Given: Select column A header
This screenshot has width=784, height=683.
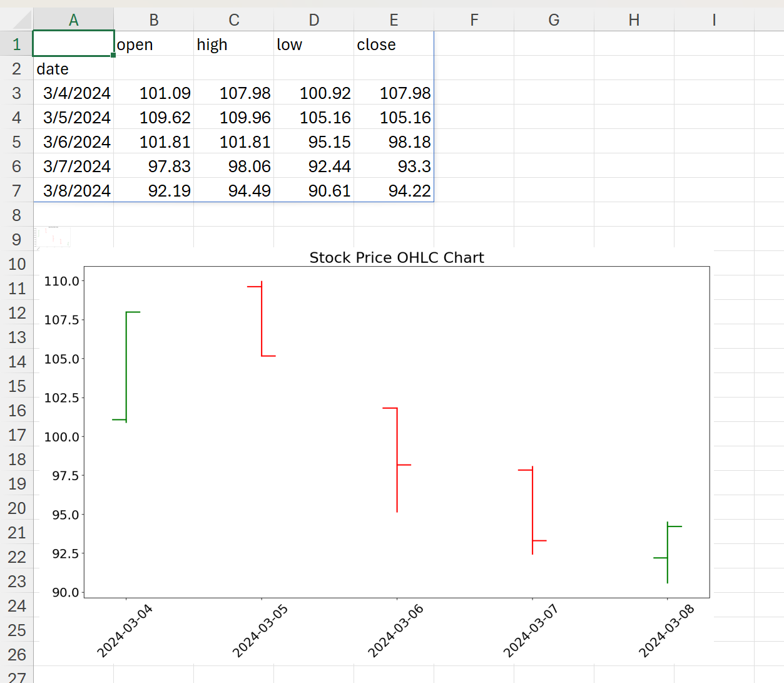Looking at the screenshot, I should (73, 20).
